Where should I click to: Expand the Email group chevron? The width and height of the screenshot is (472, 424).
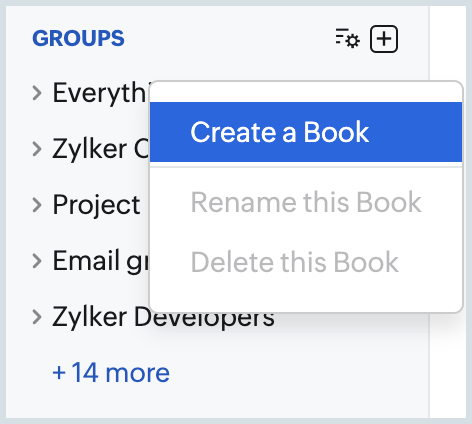37,261
